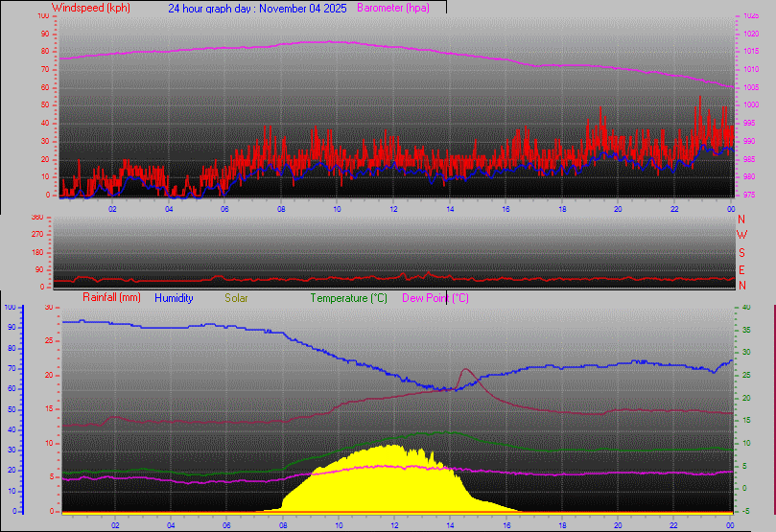The height and width of the screenshot is (532, 776).
Task: Click the 1015 barometer axis value
Action: (751, 52)
